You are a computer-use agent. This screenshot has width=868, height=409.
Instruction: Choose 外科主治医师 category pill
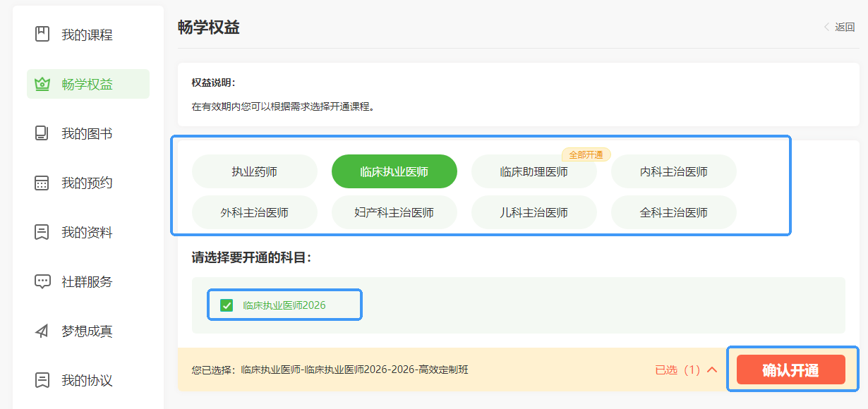(254, 212)
